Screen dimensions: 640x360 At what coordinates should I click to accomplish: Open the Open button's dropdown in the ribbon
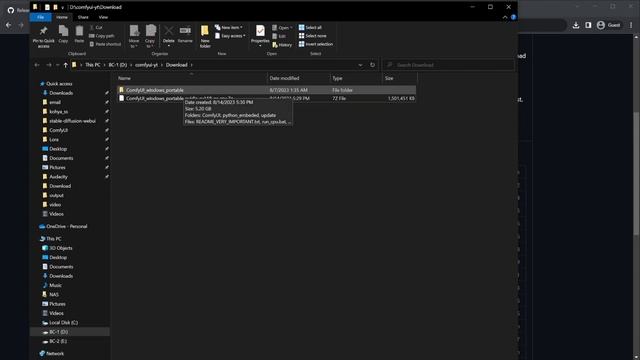click(x=291, y=28)
